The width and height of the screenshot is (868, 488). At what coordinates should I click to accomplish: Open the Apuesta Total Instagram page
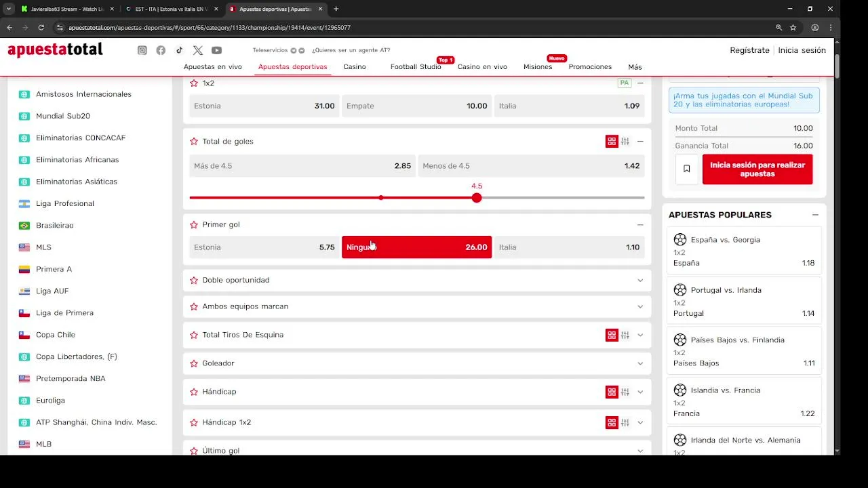pyautogui.click(x=142, y=50)
